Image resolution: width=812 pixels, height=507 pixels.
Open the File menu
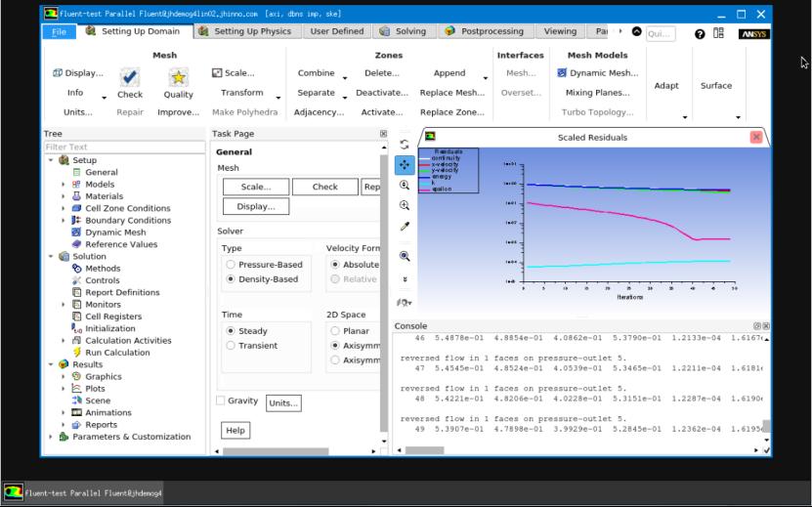(59, 31)
